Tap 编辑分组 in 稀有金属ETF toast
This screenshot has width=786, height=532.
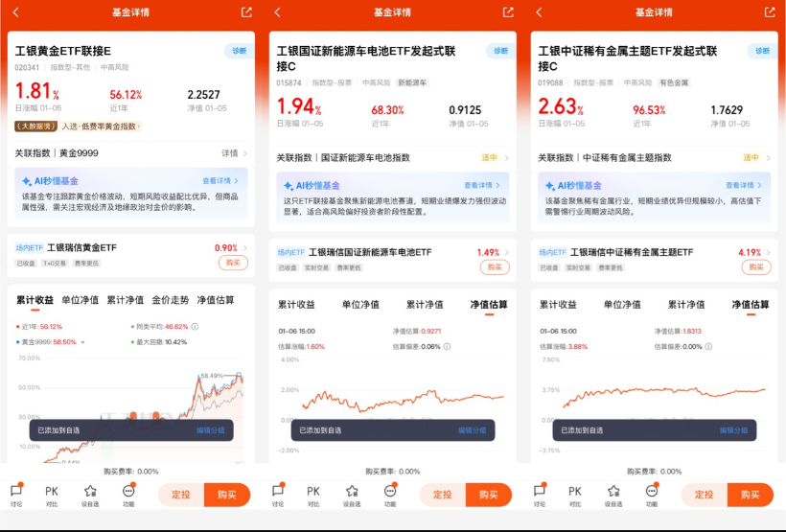point(734,430)
